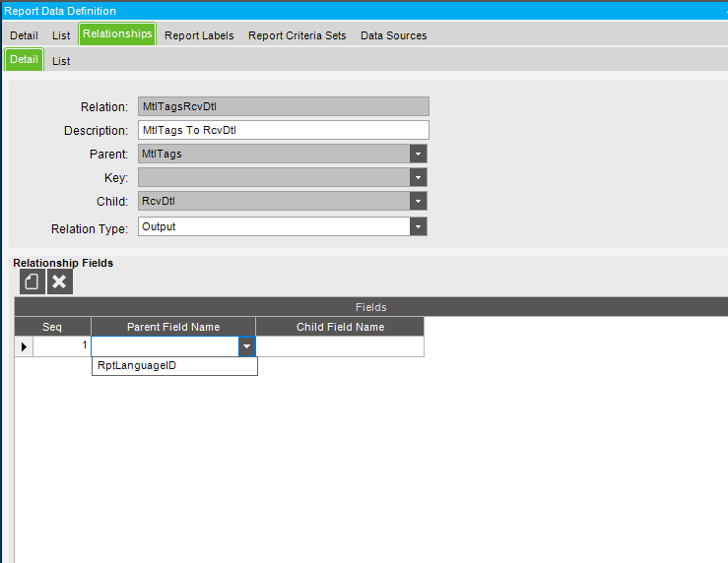Viewport: 728px width, 563px height.
Task: Select the Relationships Detail sub-tab
Action: (x=25, y=59)
